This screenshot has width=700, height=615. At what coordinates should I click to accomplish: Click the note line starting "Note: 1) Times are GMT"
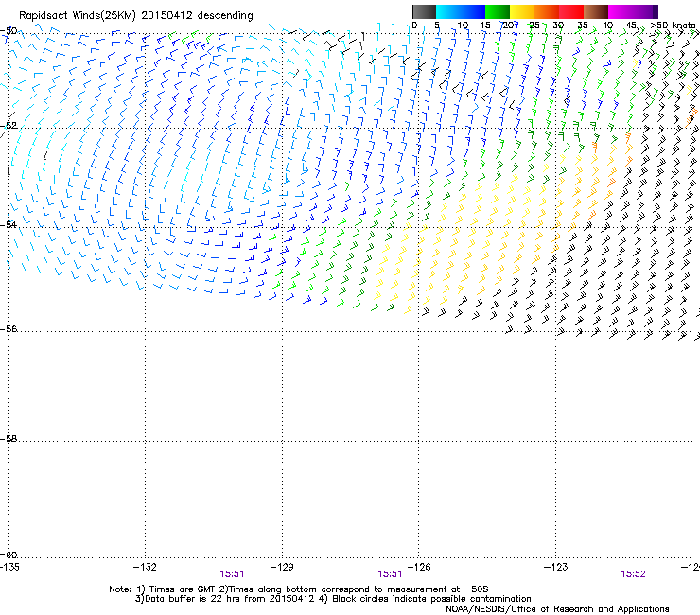pos(299,589)
